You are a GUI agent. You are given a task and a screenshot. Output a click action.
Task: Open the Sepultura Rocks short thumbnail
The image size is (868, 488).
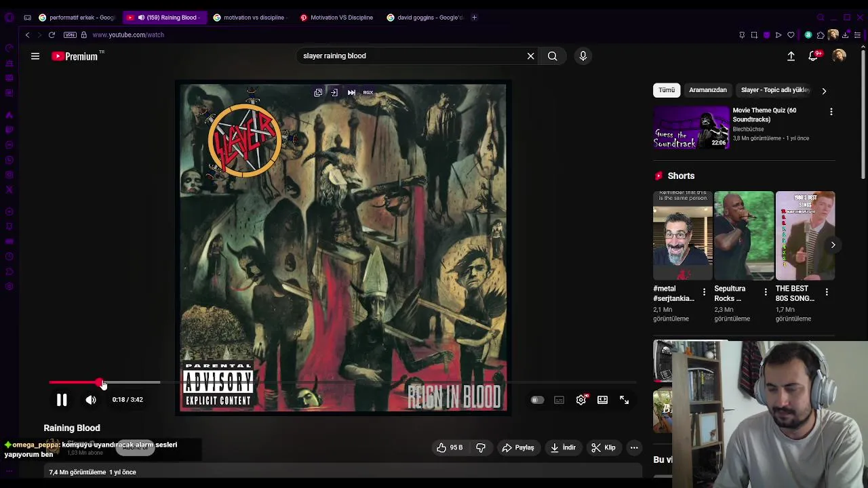coord(744,236)
